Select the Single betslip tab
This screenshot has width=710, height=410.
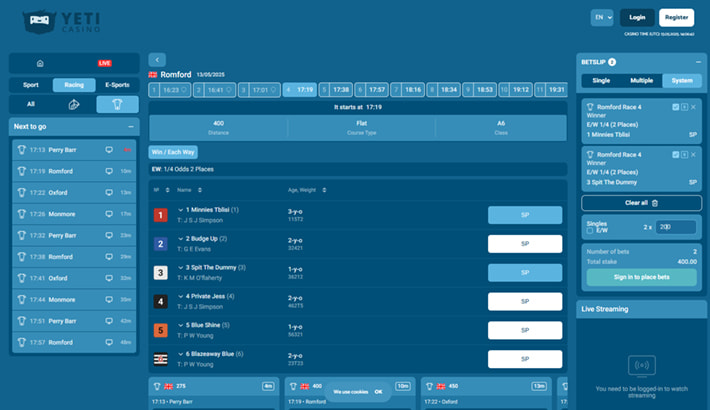click(x=601, y=81)
